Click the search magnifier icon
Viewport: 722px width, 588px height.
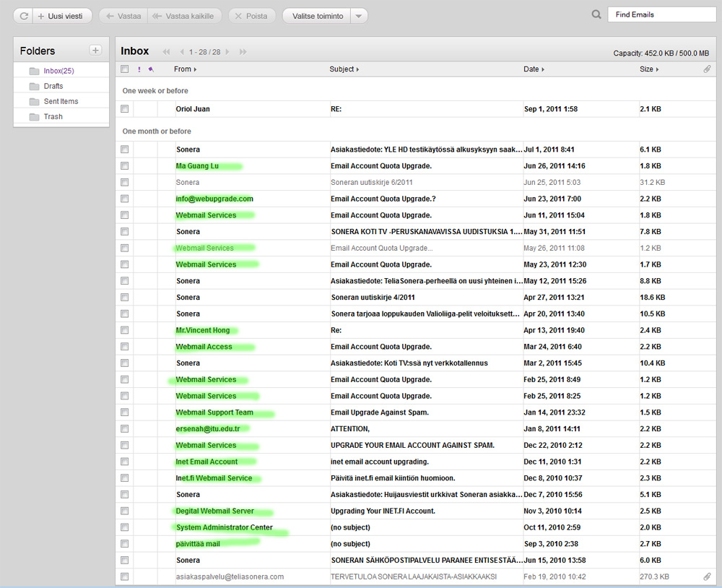(x=596, y=14)
